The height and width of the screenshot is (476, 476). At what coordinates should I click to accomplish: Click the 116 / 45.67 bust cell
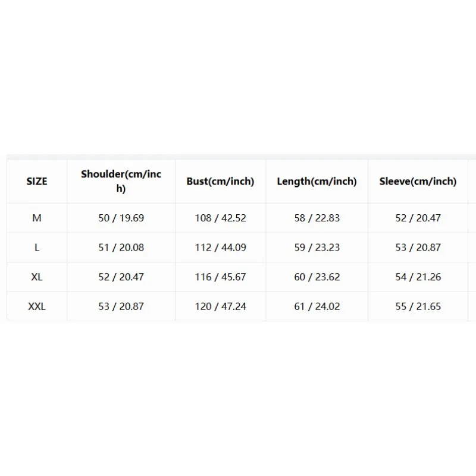220,277
